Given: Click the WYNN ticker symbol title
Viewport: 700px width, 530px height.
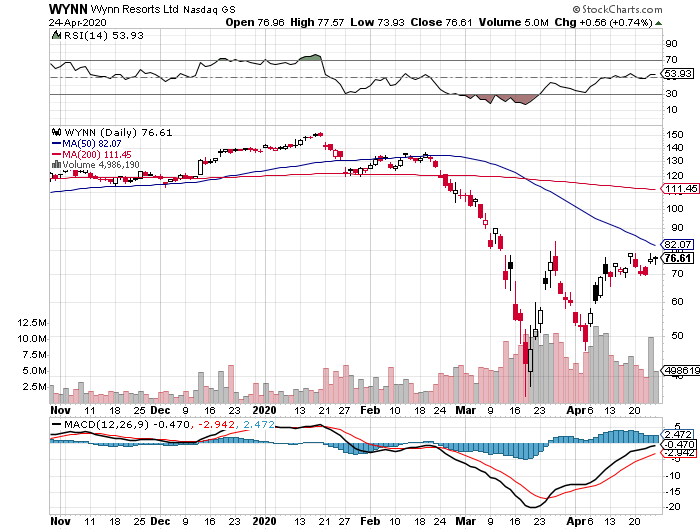Looking at the screenshot, I should pos(68,9).
